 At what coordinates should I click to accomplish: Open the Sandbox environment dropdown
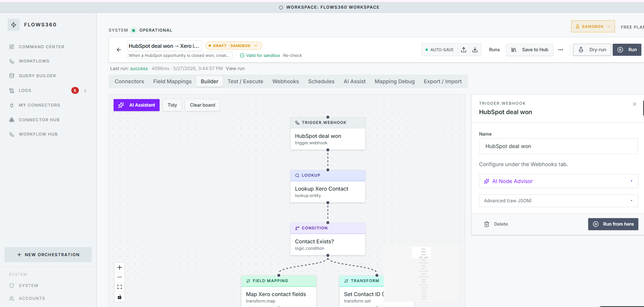coord(593,26)
